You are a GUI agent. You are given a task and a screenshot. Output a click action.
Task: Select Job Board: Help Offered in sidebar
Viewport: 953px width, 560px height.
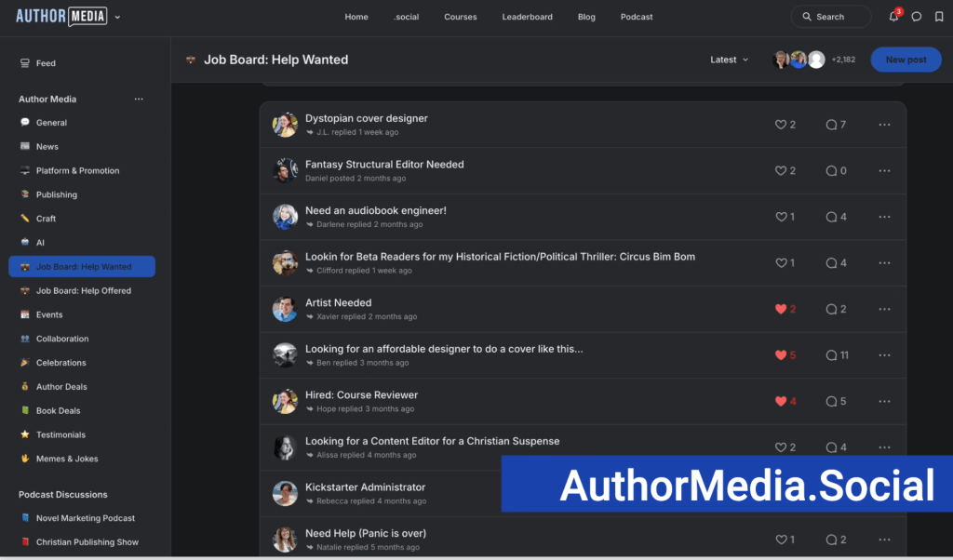pyautogui.click(x=83, y=290)
